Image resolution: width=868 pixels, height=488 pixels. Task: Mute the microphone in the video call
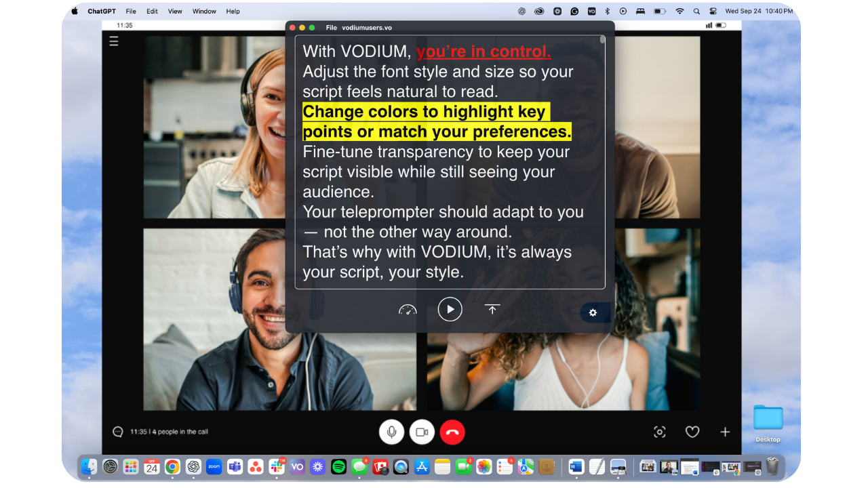tap(391, 432)
